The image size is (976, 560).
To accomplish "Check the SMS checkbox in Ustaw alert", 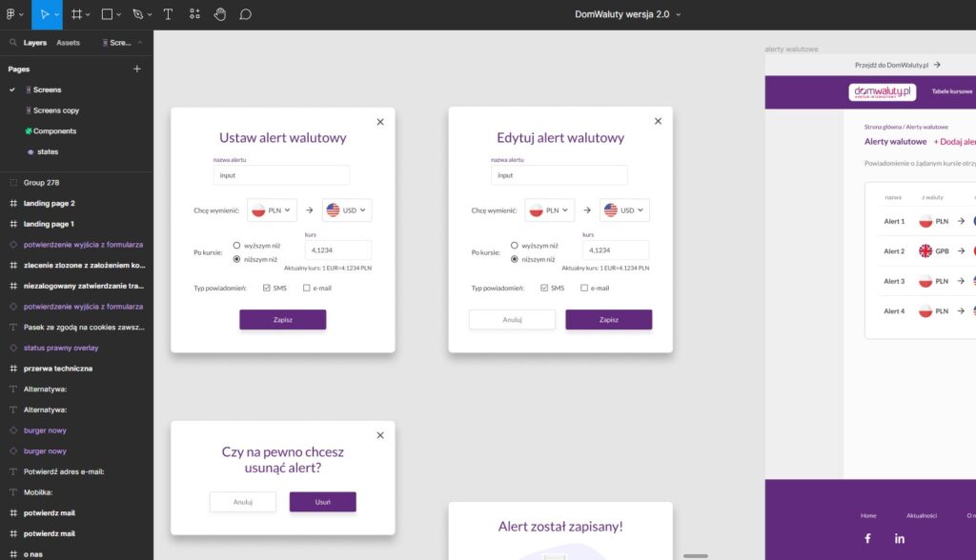I will [267, 288].
